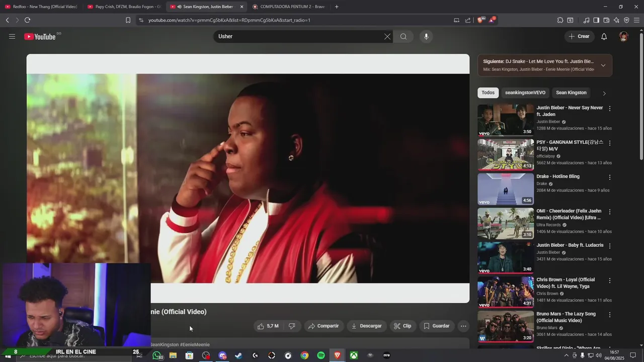Open options for Never Say Never video
Image resolution: width=644 pixels, height=362 pixels.
tap(610, 109)
